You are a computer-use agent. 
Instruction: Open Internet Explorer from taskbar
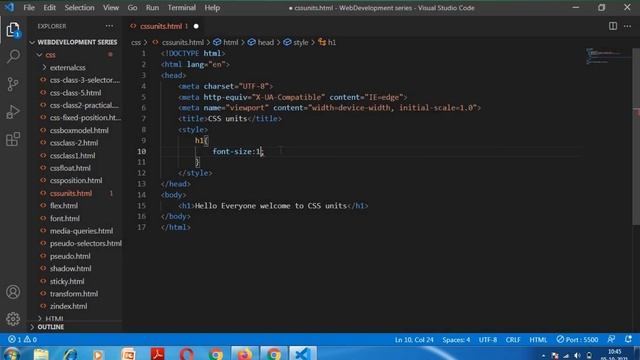pyautogui.click(x=70, y=354)
